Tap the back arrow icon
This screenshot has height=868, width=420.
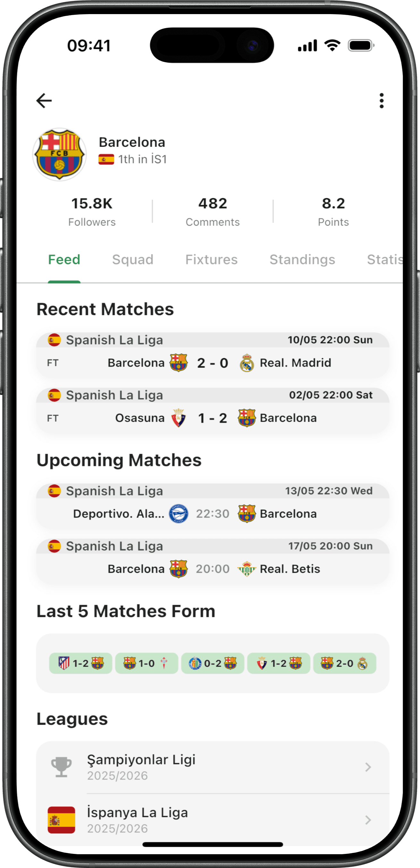point(44,100)
